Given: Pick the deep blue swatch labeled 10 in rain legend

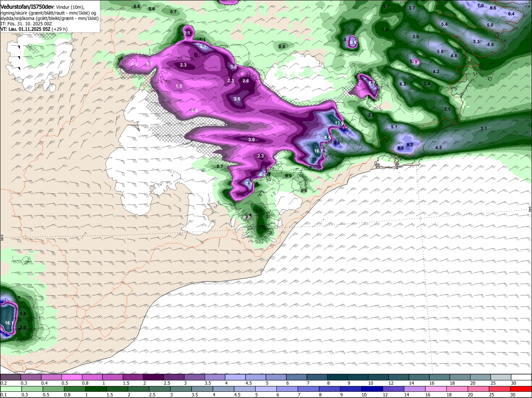Looking at the screenshot, I should pos(372,389).
